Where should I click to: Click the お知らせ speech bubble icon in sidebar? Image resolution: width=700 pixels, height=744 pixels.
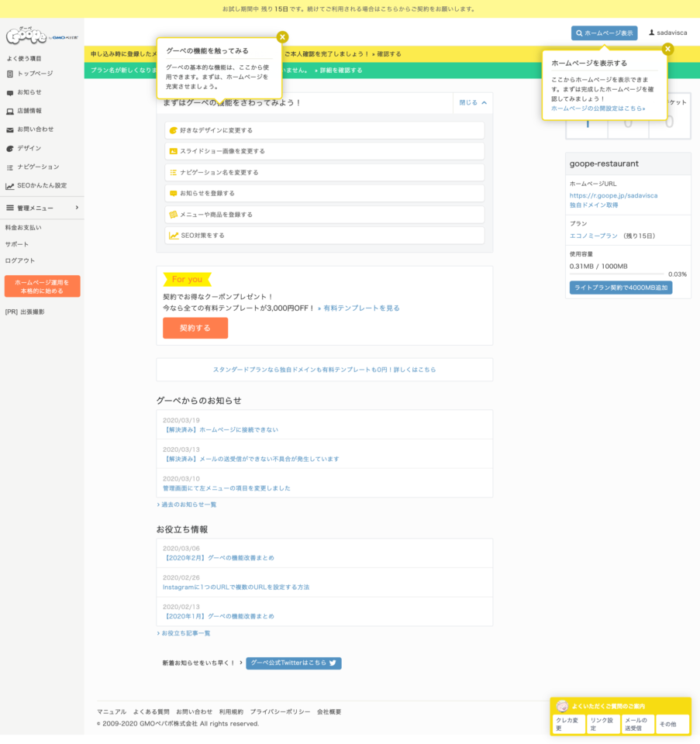pyautogui.click(x=10, y=92)
